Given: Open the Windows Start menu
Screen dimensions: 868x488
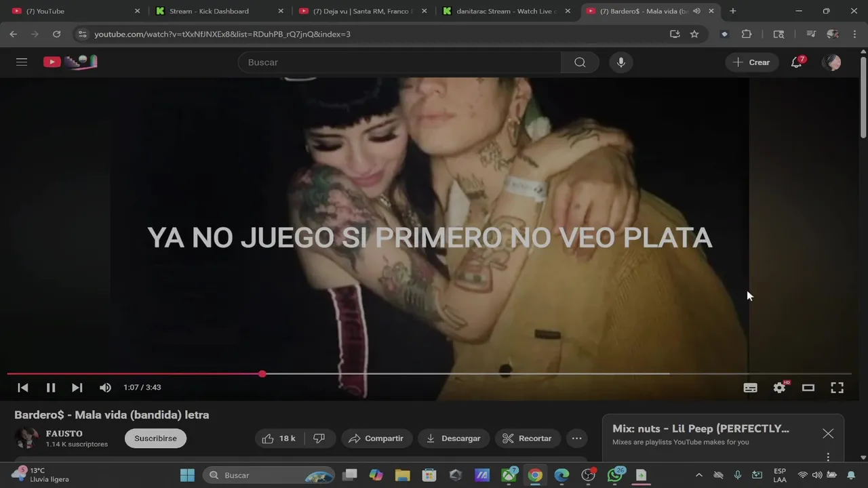Looking at the screenshot, I should click(x=187, y=475).
